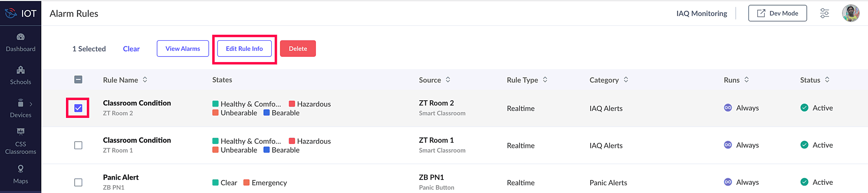Image resolution: width=868 pixels, height=193 pixels.
Task: Open the CSS Classrooms sidebar icon
Action: pos(20,131)
